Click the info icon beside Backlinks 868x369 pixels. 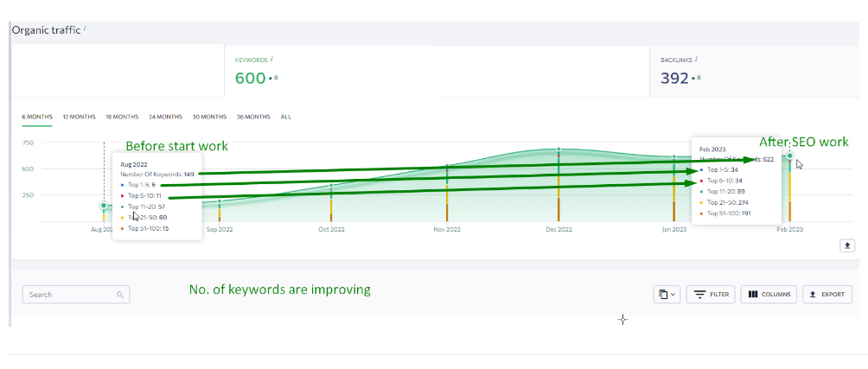tap(696, 59)
